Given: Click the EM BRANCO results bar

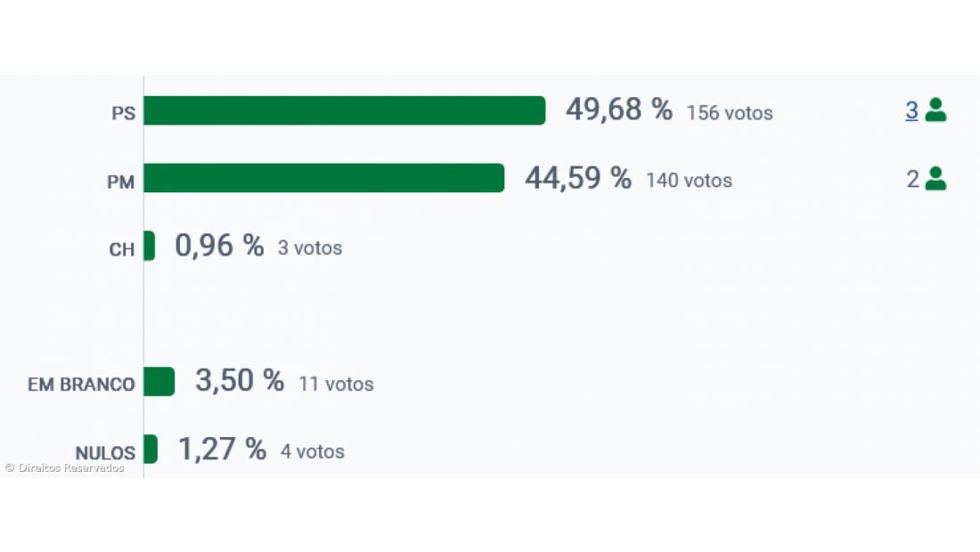Looking at the screenshot, I should pos(159,381).
